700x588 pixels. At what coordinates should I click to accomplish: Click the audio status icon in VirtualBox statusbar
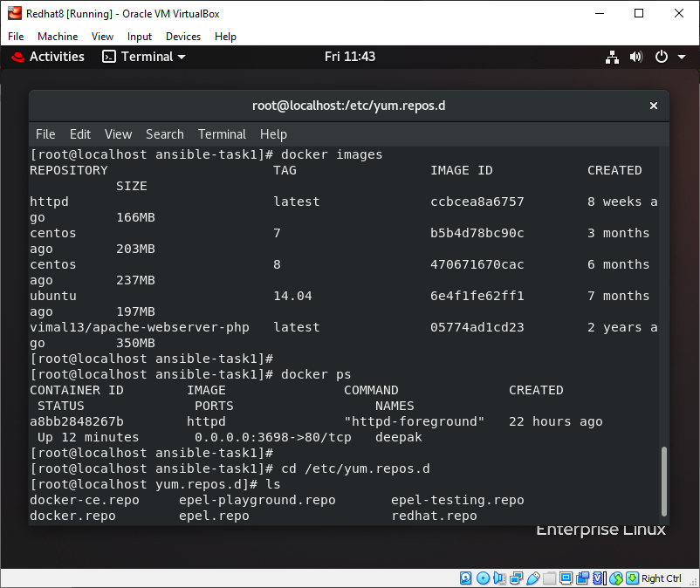498,578
